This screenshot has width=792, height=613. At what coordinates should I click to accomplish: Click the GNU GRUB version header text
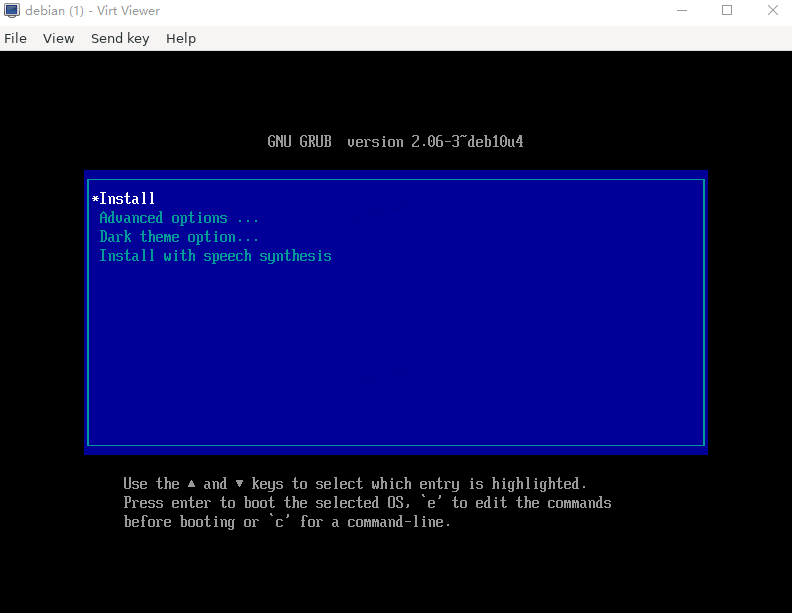395,141
